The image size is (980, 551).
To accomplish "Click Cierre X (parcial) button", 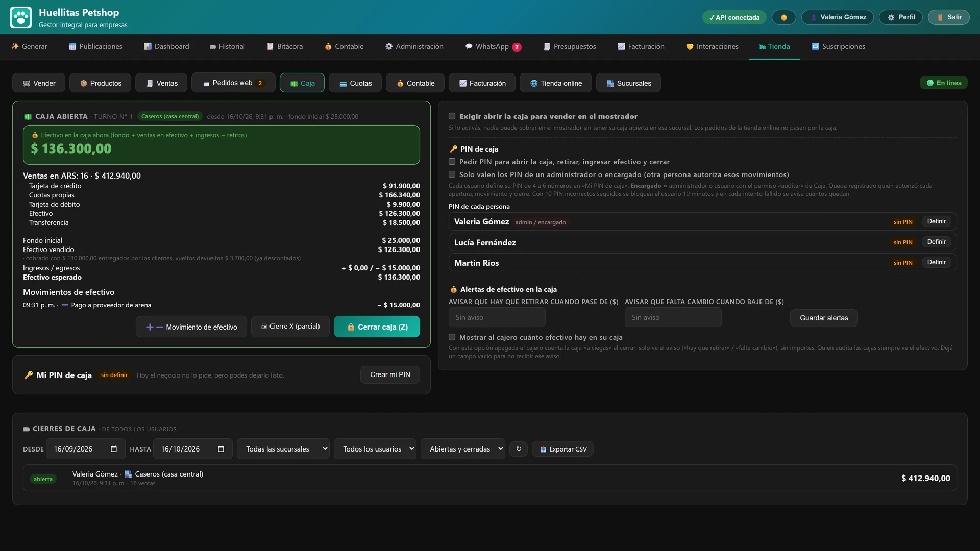I will 290,327.
